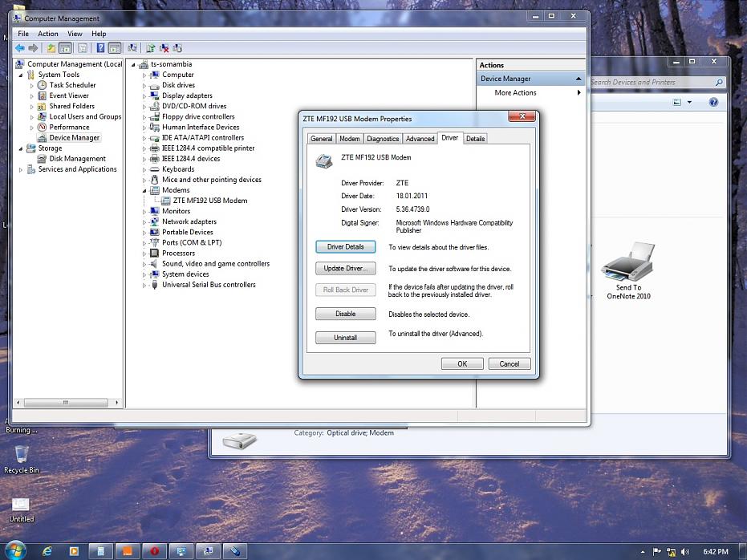747x560 pixels.
Task: Click the Windows Start orb
Action: click(14, 550)
